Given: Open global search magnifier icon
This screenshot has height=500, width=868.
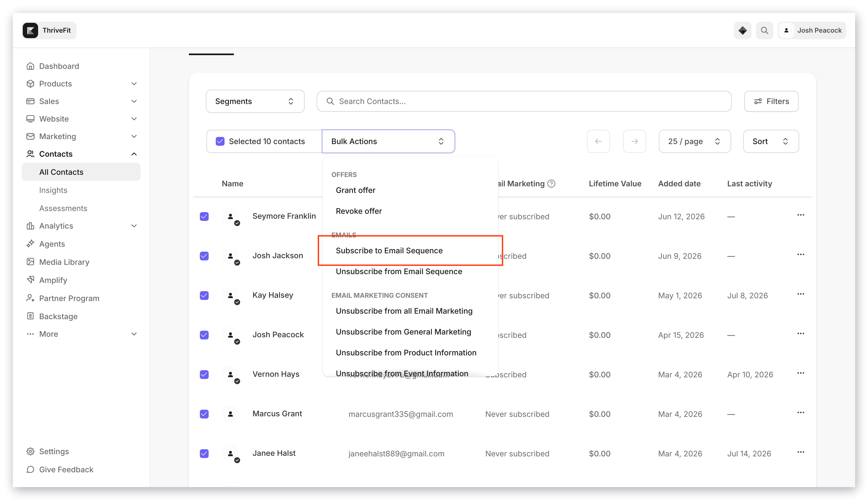Looking at the screenshot, I should [764, 30].
